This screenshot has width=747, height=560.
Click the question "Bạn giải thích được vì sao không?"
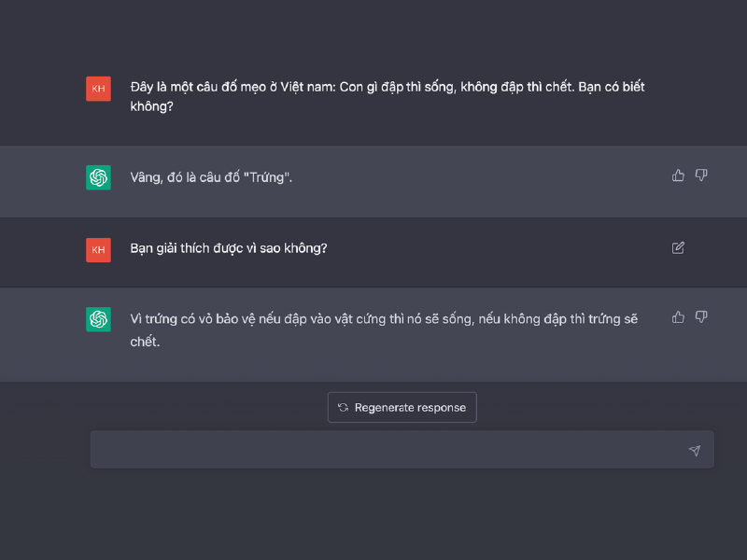click(229, 248)
